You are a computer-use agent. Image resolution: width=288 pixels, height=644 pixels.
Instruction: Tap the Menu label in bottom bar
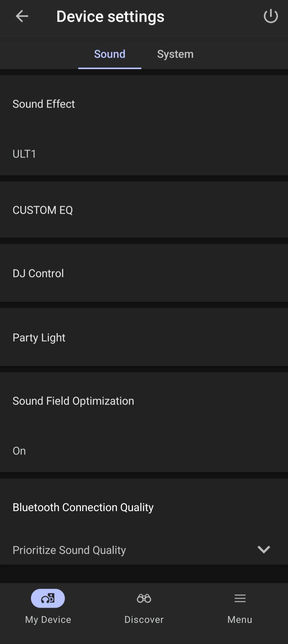(240, 620)
